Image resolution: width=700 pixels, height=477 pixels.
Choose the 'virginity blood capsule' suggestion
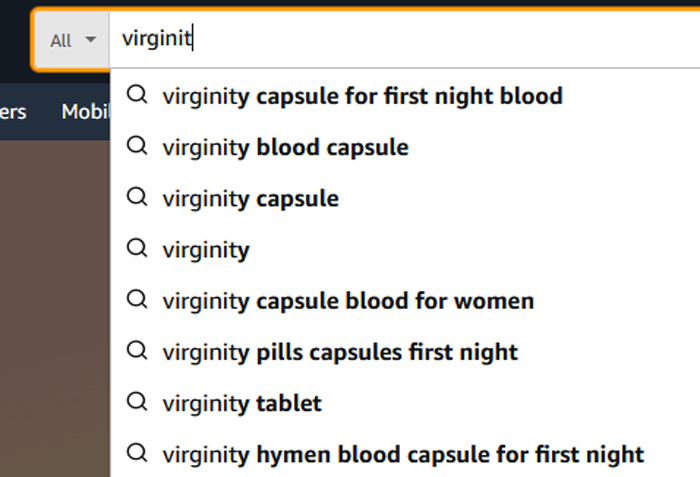pyautogui.click(x=286, y=148)
